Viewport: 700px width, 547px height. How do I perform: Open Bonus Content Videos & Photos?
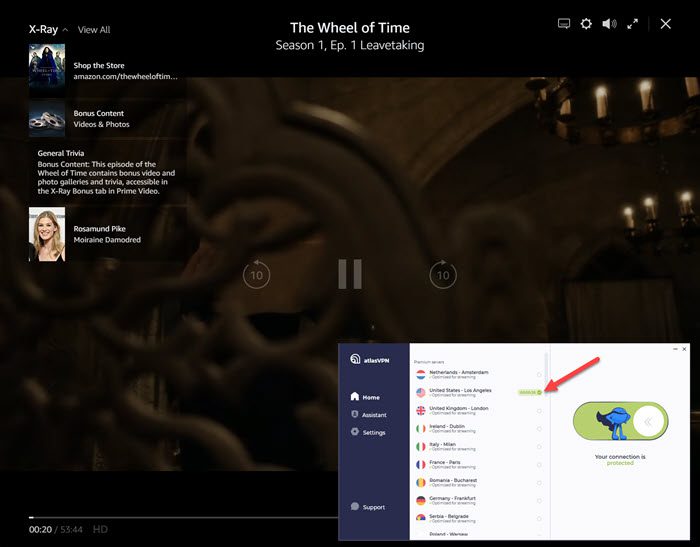point(101,119)
